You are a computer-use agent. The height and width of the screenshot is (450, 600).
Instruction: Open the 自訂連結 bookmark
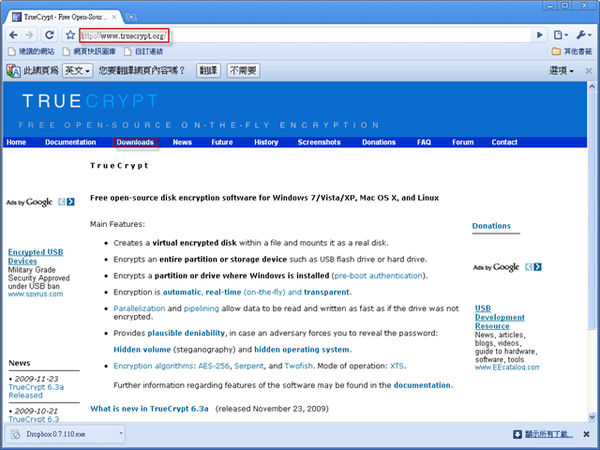[x=143, y=51]
